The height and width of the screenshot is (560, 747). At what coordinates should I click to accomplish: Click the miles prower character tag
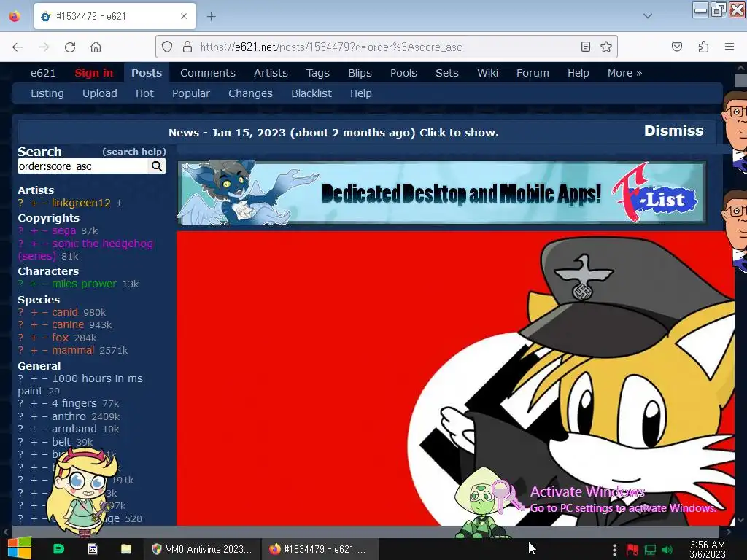click(x=84, y=284)
